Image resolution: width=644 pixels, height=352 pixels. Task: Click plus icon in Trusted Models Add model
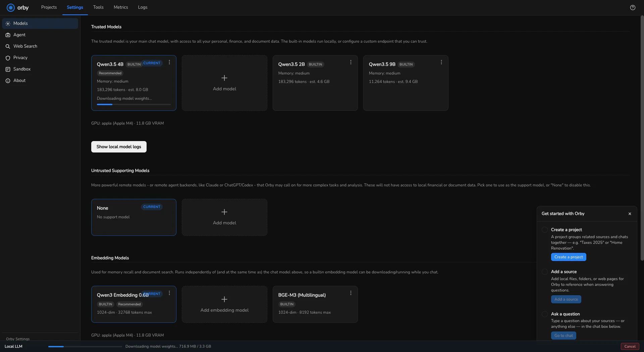[224, 78]
